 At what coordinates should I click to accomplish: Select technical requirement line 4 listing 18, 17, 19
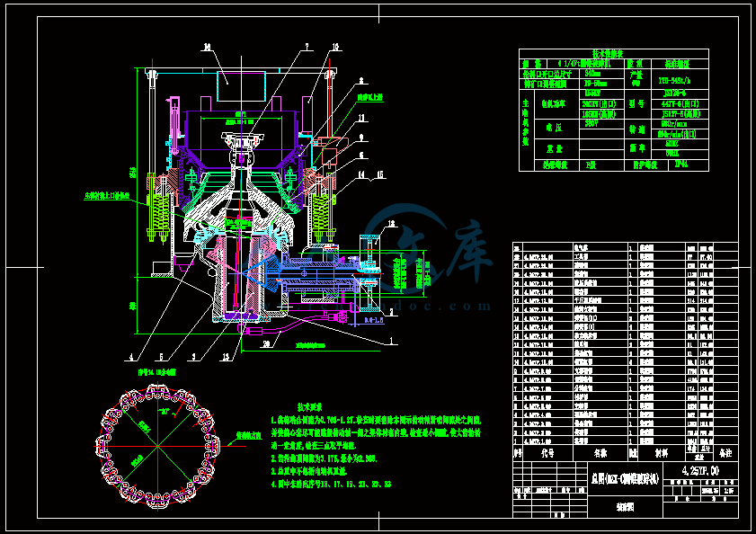click(x=331, y=484)
